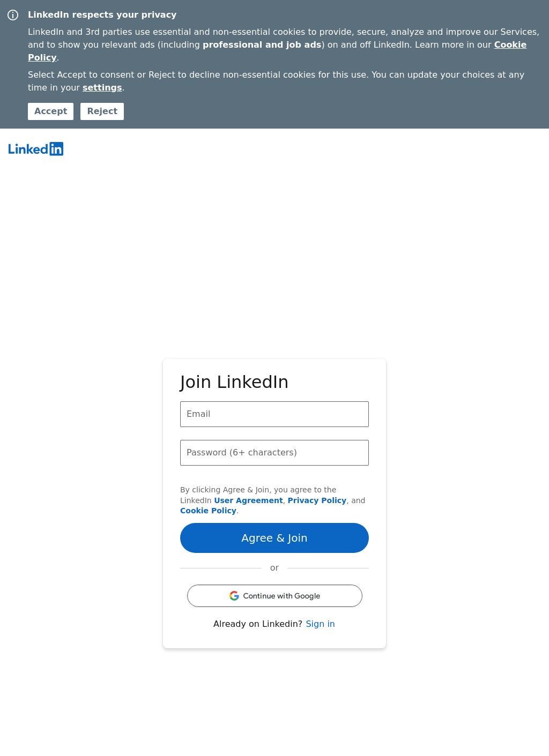This screenshot has width=549, height=756.
Task: Reject non-essential cookies
Action: point(102,111)
